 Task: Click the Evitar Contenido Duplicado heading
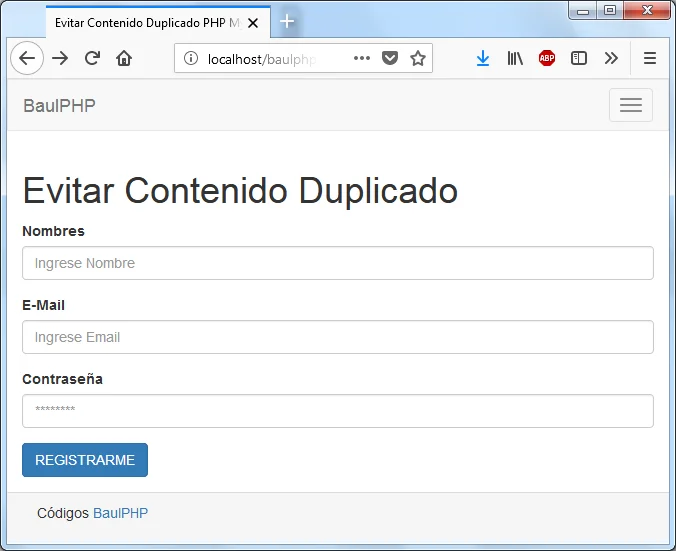pyautogui.click(x=240, y=191)
